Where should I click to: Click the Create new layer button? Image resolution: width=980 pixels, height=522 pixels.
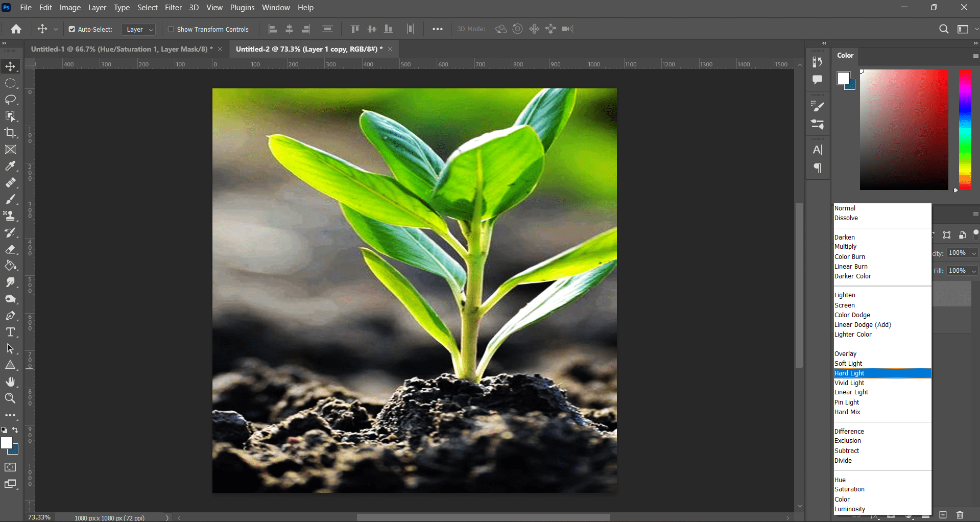(x=943, y=515)
